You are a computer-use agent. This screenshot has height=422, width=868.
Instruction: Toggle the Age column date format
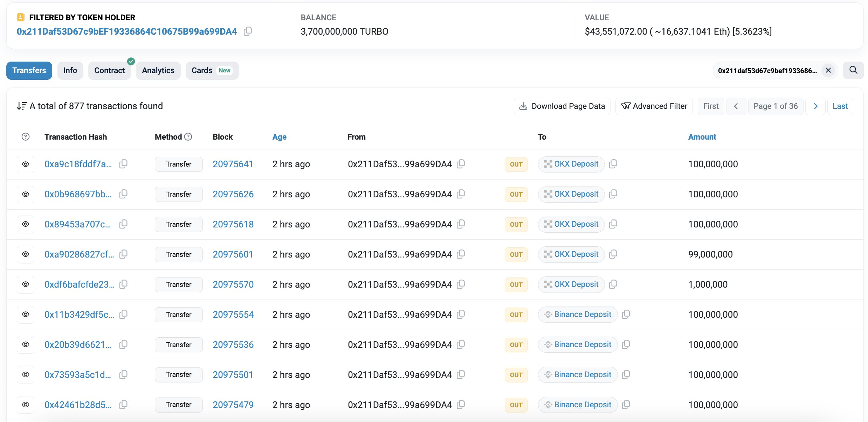coord(279,137)
